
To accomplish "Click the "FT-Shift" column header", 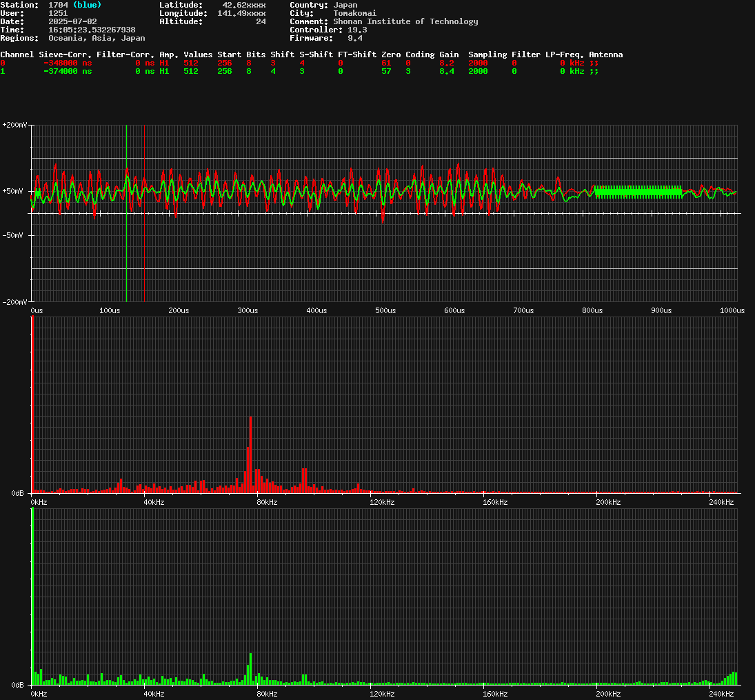I will click(357, 54).
